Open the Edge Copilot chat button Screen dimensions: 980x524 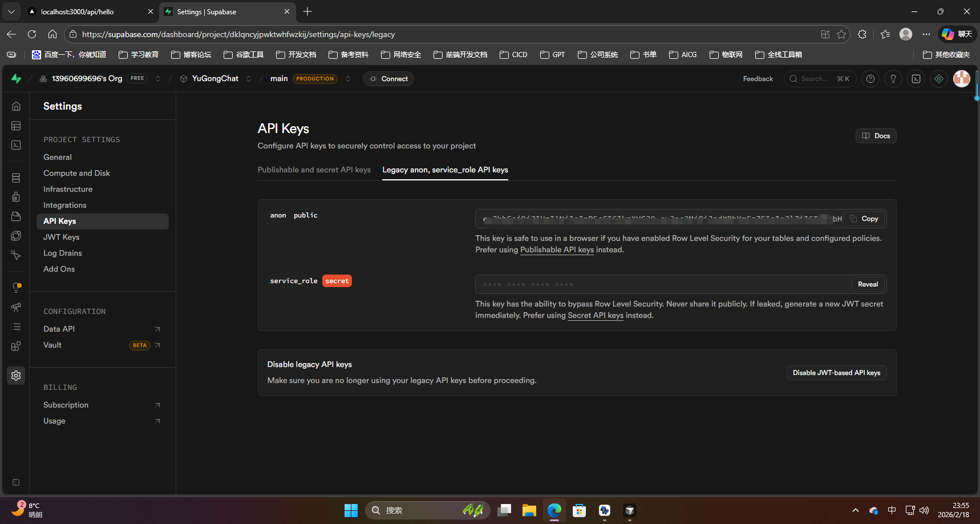[x=957, y=34]
